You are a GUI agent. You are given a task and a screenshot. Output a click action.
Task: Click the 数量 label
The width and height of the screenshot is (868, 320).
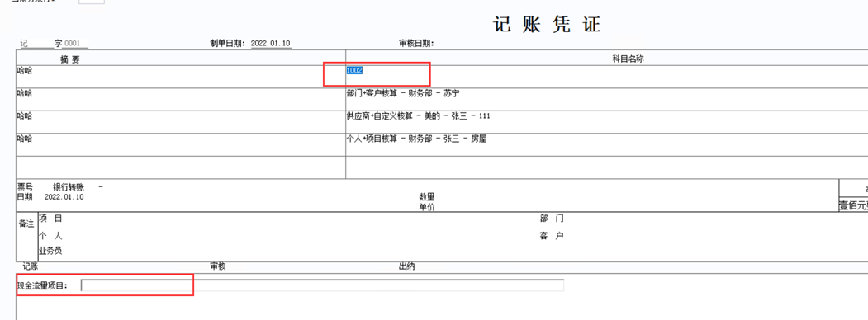pyautogui.click(x=427, y=197)
